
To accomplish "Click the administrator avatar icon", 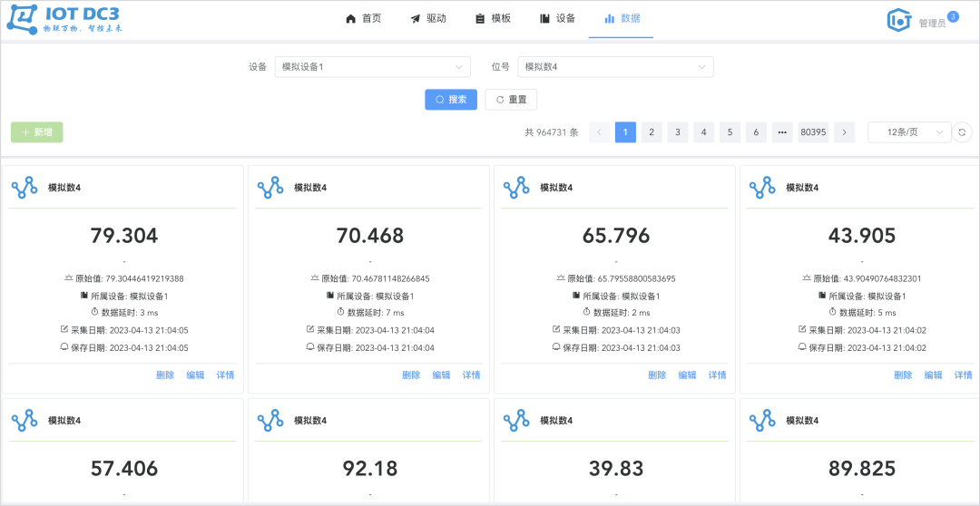I will pyautogui.click(x=899, y=20).
